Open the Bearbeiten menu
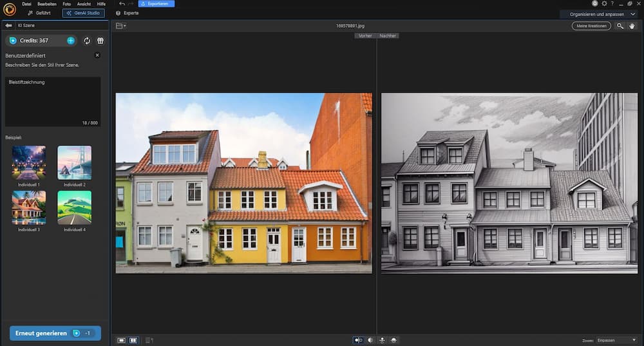The width and height of the screenshot is (644, 346). [x=47, y=4]
